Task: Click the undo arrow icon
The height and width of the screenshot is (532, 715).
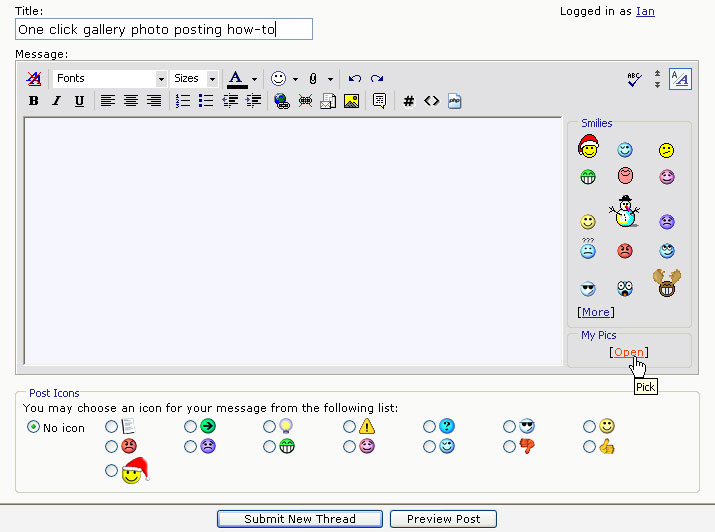Action: point(355,79)
